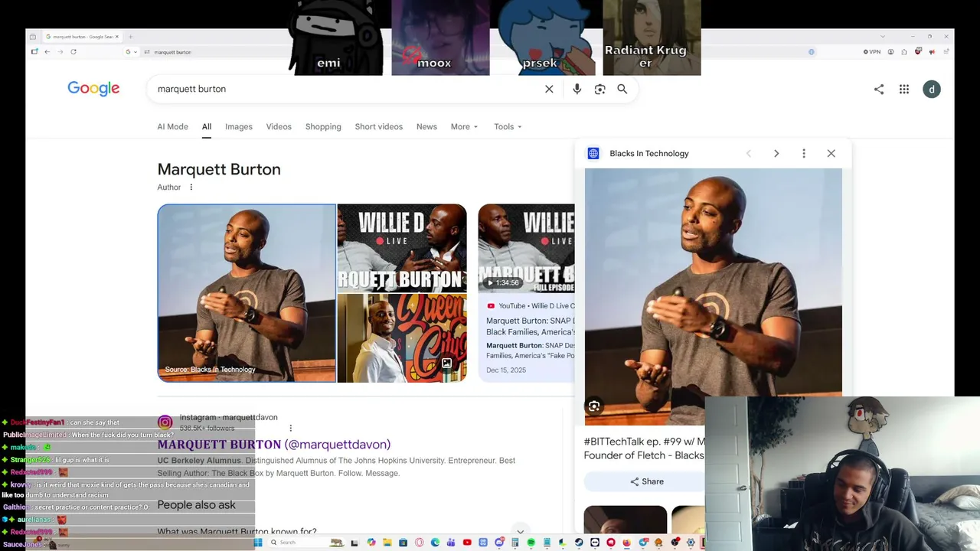The height and width of the screenshot is (551, 980).
Task: Open the Willie D Live image thumbnail
Action: [402, 248]
